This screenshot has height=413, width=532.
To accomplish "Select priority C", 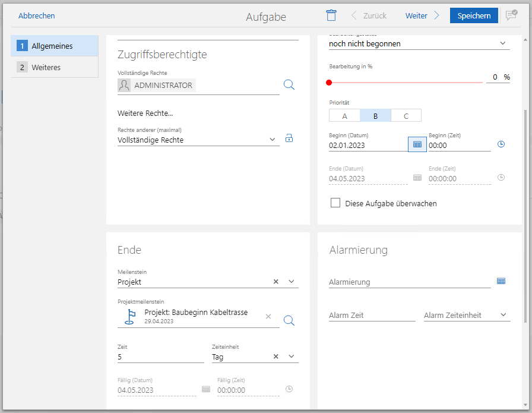I will click(406, 116).
